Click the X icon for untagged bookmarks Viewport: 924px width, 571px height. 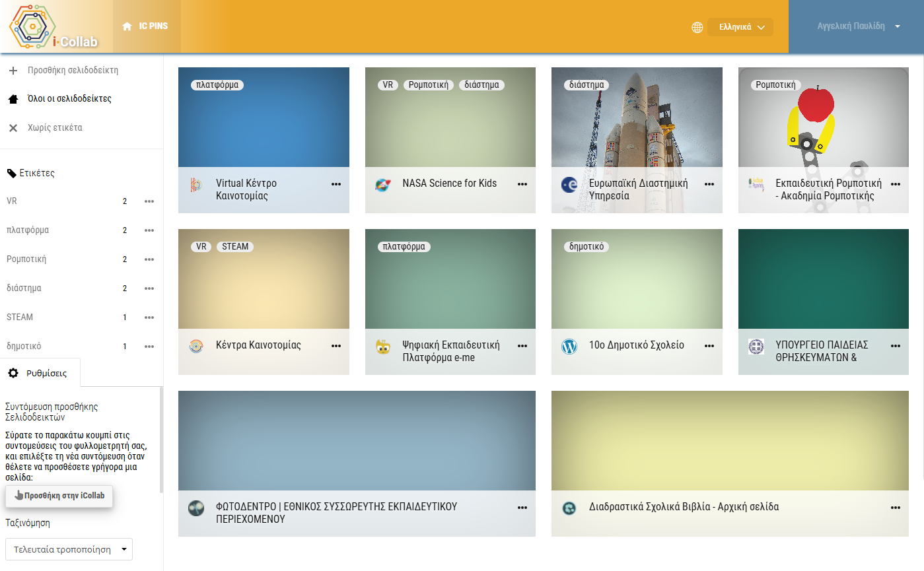pos(13,128)
